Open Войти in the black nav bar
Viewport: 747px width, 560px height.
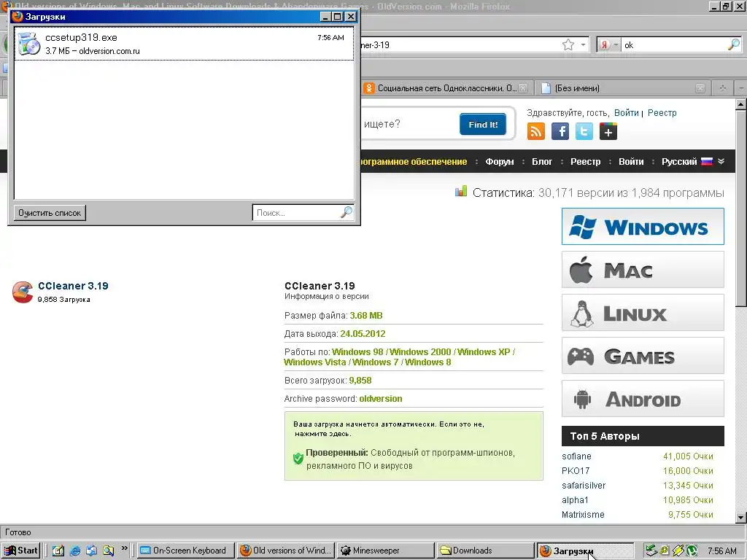[x=631, y=161]
